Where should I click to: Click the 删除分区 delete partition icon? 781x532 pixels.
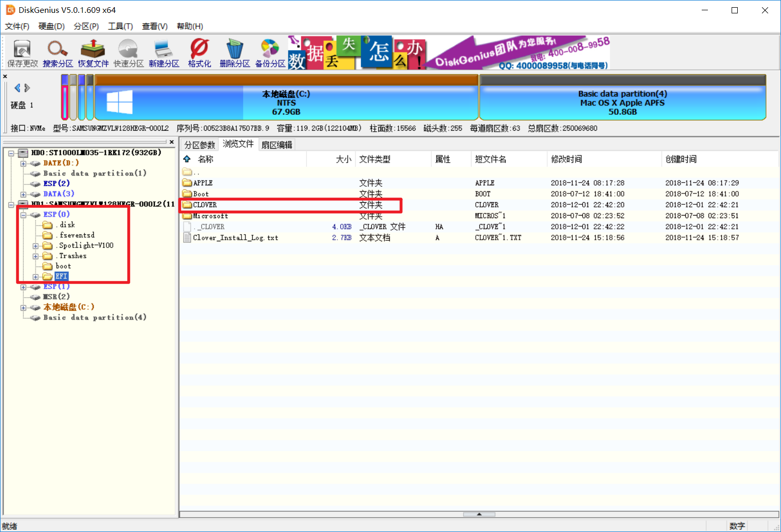(235, 54)
